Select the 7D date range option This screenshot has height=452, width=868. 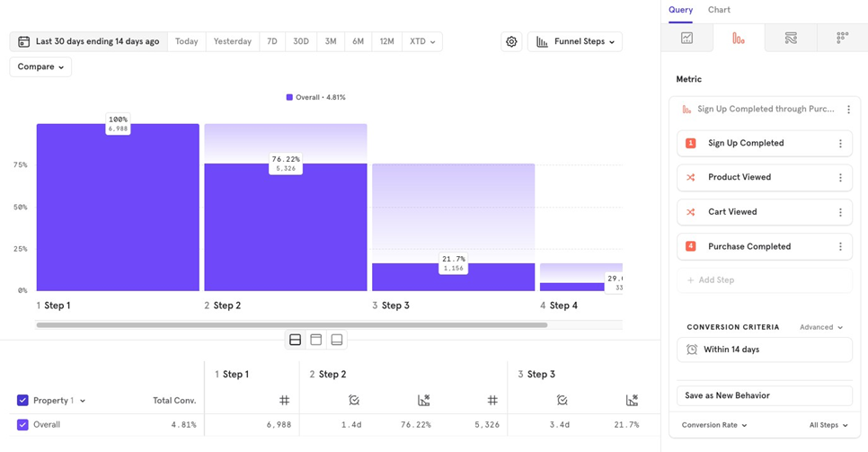pyautogui.click(x=271, y=42)
